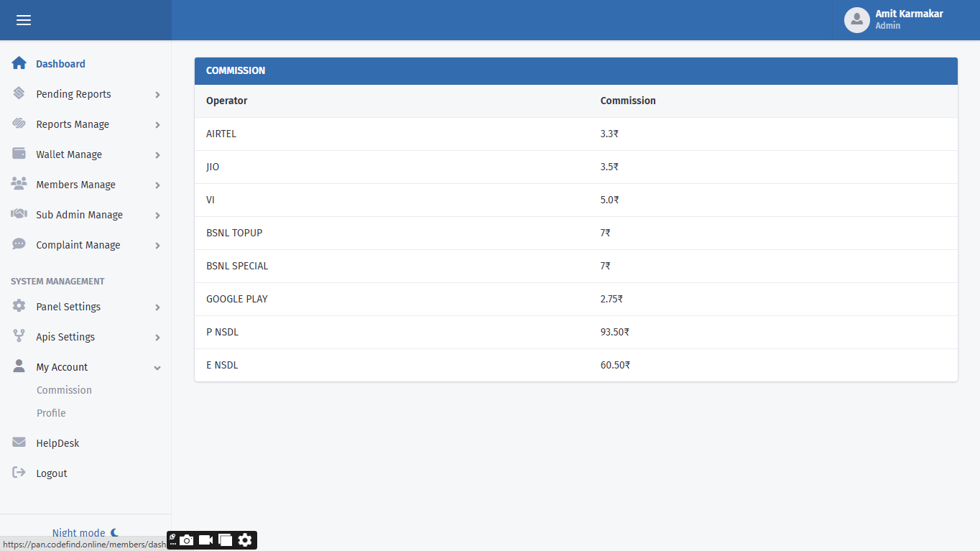The height and width of the screenshot is (551, 980).
Task: Click the stacked windows icon in overlay bar
Action: [x=226, y=540]
